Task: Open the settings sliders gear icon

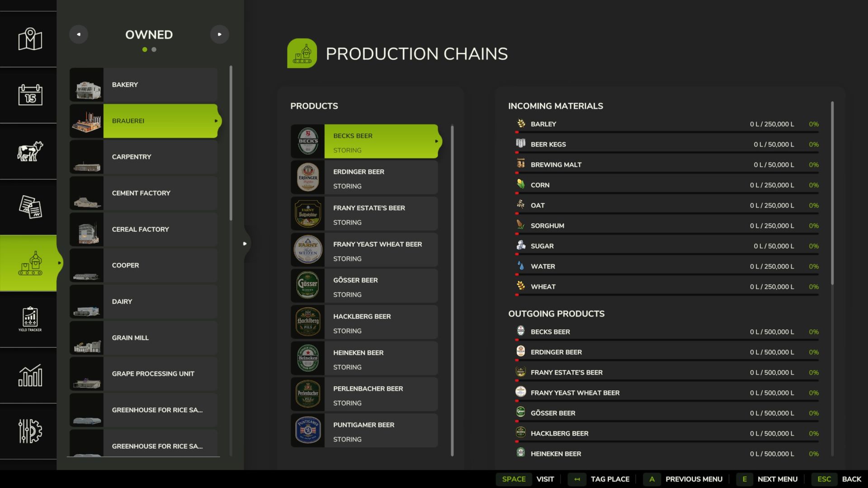Action: tap(30, 431)
